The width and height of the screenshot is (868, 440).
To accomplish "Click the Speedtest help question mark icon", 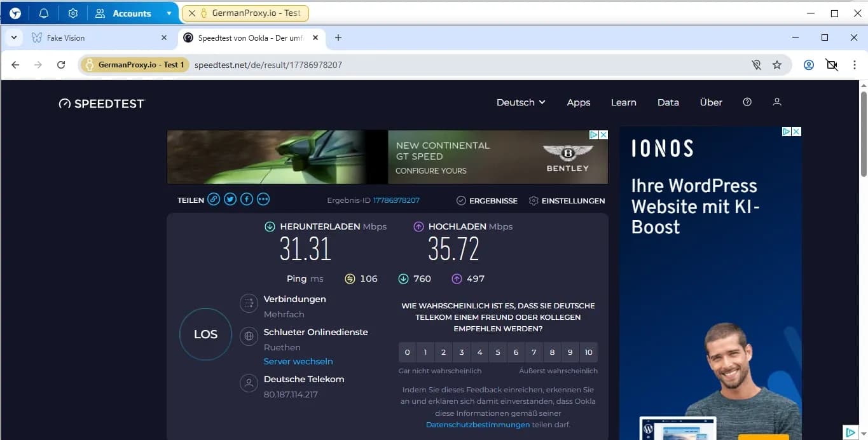I will point(747,102).
